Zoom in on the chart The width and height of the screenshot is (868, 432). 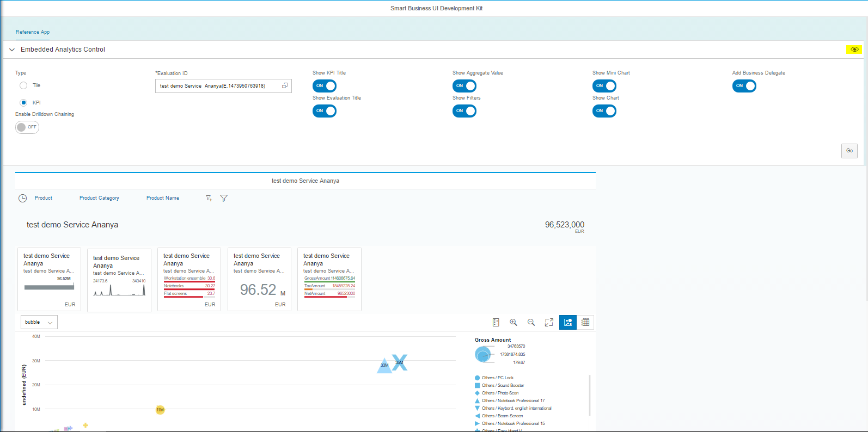(x=513, y=323)
